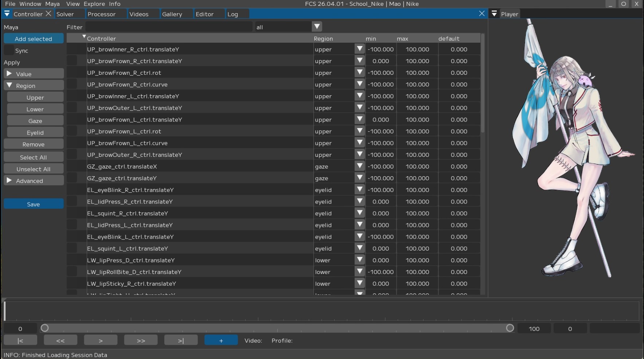Switch to the Solver tab
This screenshot has height=359, width=644.
pyautogui.click(x=65, y=14)
